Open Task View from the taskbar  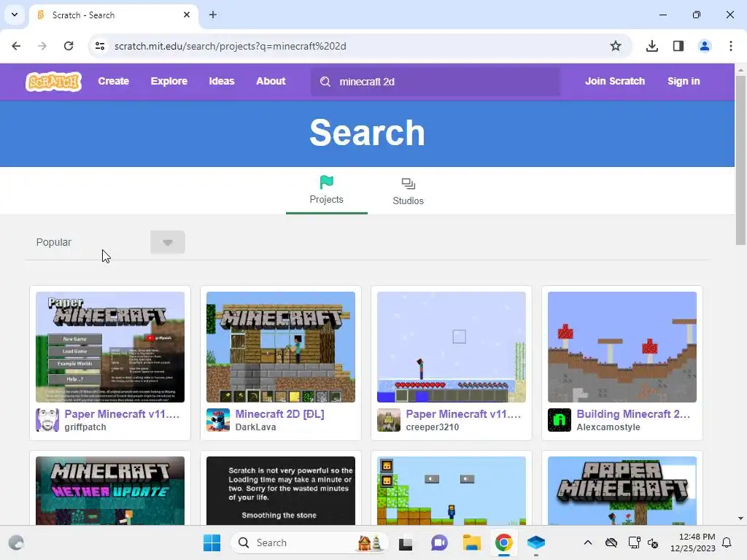406,542
